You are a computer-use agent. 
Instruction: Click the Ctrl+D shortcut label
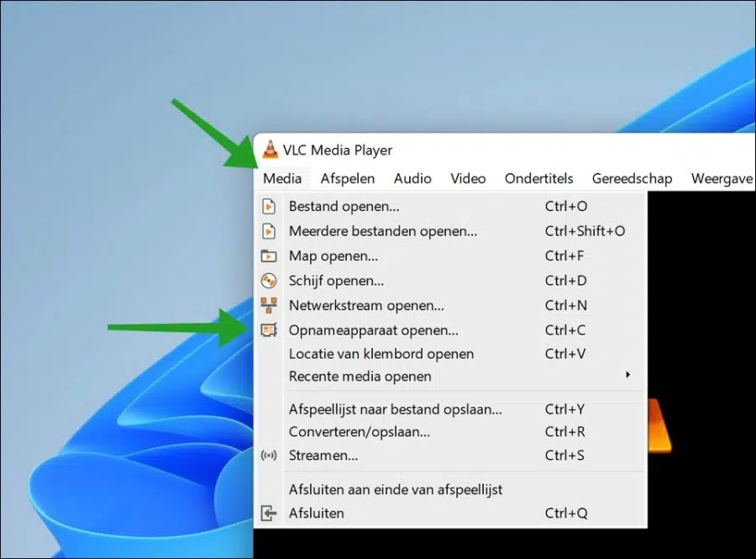click(565, 281)
